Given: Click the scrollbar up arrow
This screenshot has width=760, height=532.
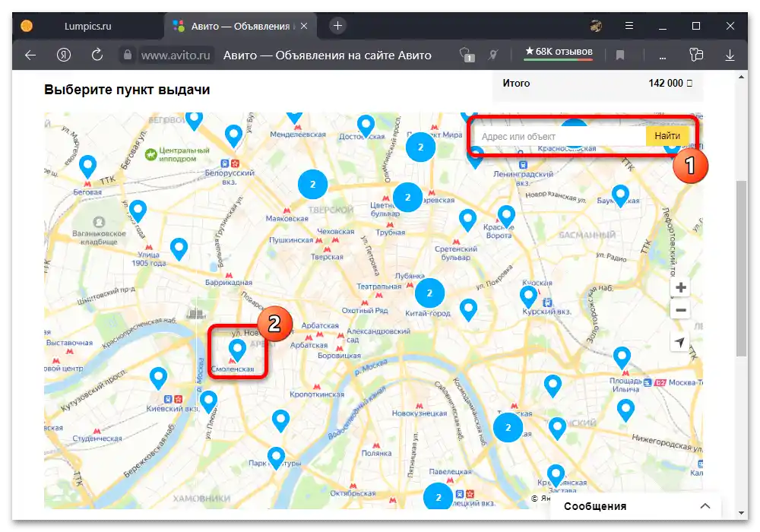Looking at the screenshot, I should 741,77.
